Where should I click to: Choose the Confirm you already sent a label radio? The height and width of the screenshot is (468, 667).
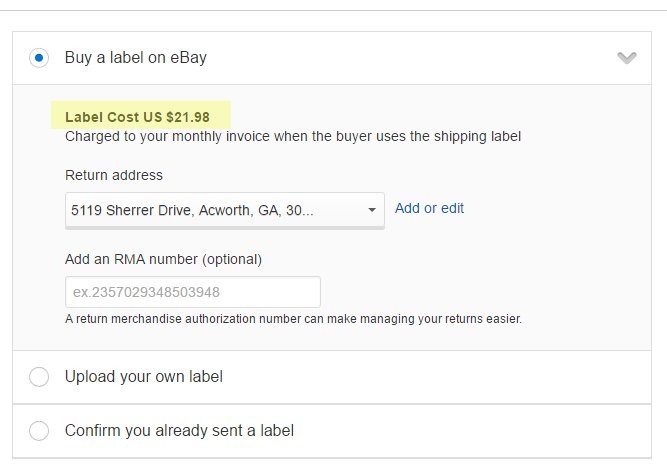click(39, 431)
